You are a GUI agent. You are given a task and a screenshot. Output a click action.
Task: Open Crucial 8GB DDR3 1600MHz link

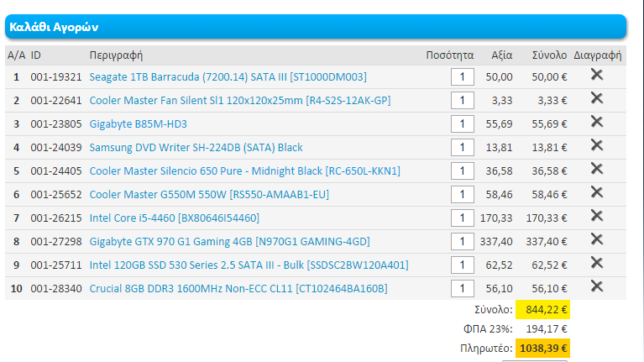click(x=238, y=288)
